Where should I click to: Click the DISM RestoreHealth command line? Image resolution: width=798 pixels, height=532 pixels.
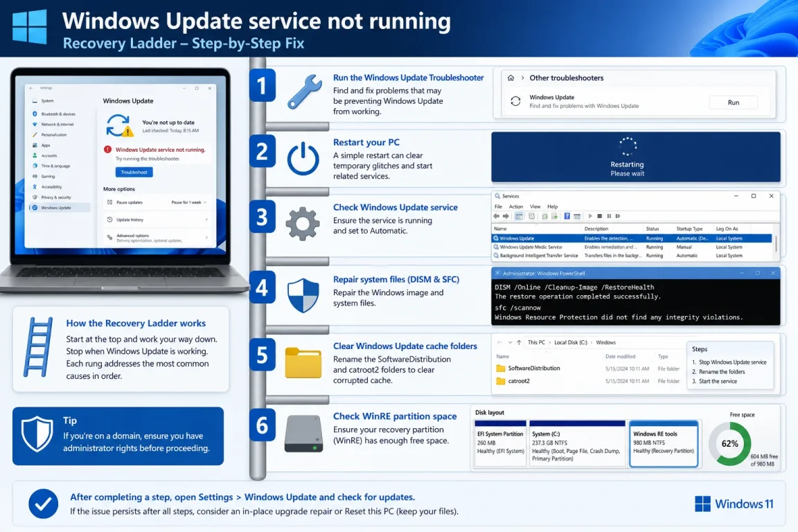click(x=574, y=287)
